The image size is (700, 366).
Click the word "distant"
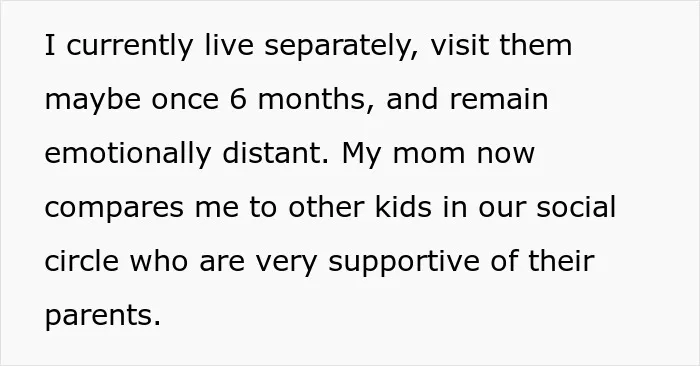(x=275, y=153)
